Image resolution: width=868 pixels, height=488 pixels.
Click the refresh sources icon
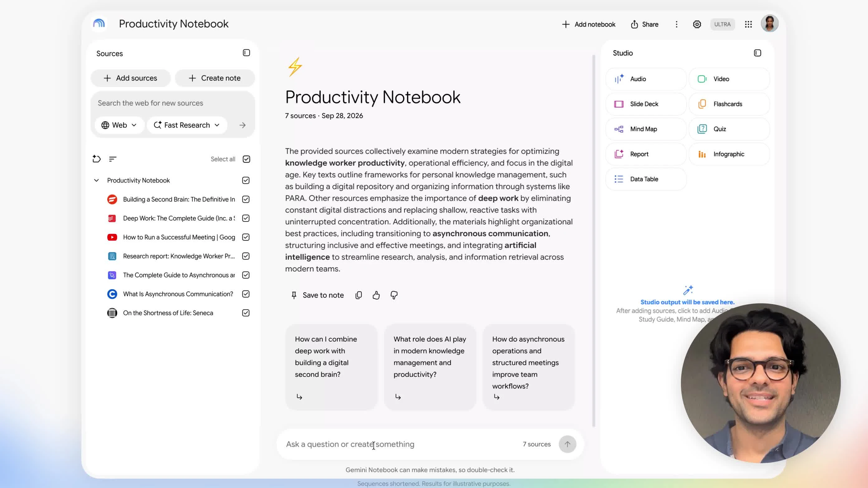[97, 159]
